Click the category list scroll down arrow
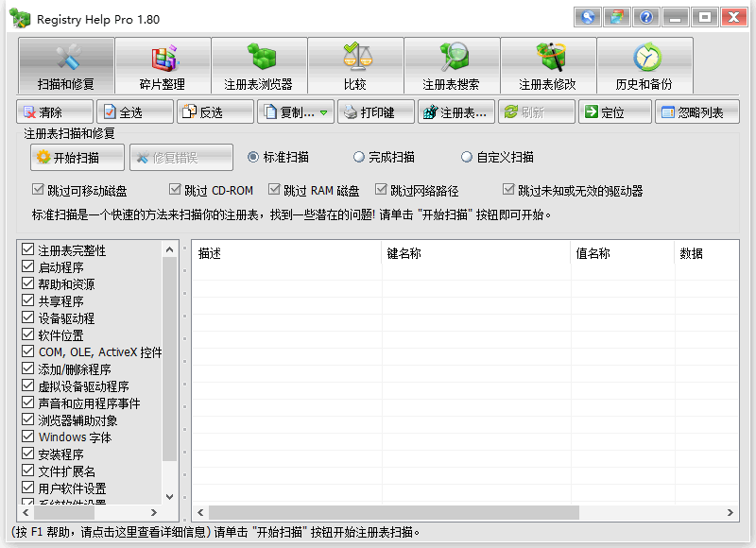The image size is (756, 548). pyautogui.click(x=169, y=496)
